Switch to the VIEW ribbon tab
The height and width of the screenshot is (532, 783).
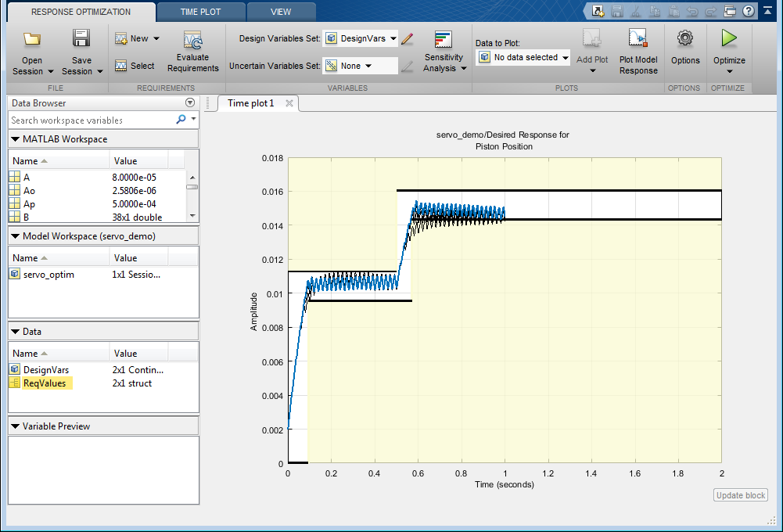click(280, 12)
